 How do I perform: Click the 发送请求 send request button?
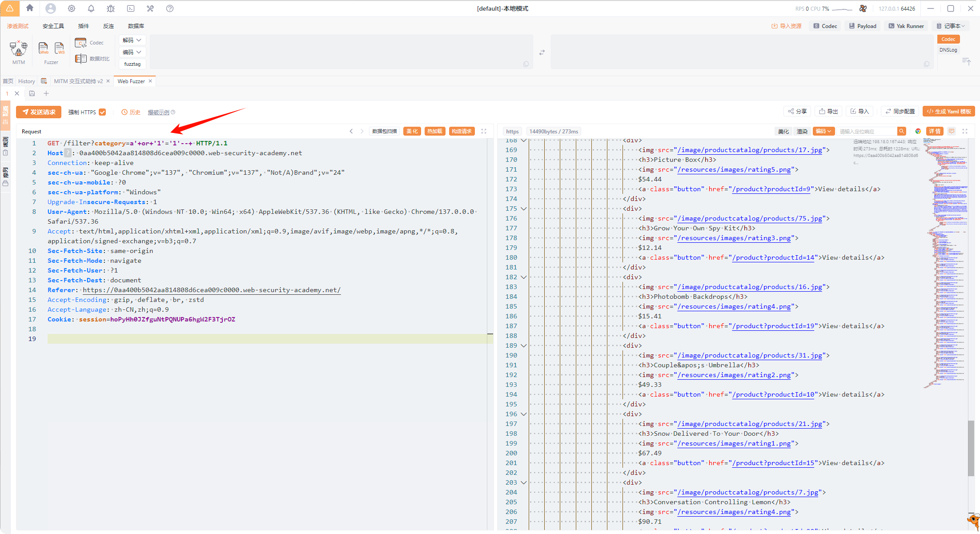click(39, 112)
